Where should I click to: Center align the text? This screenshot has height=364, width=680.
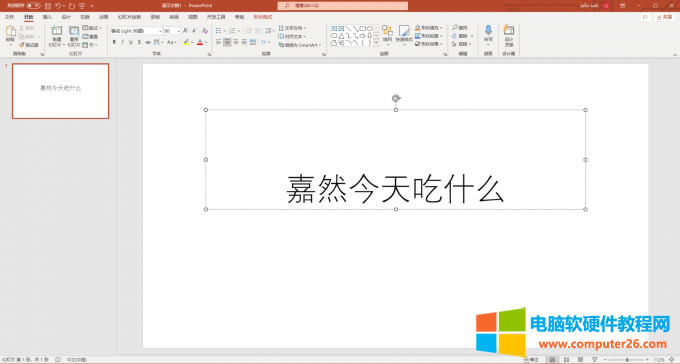point(227,42)
